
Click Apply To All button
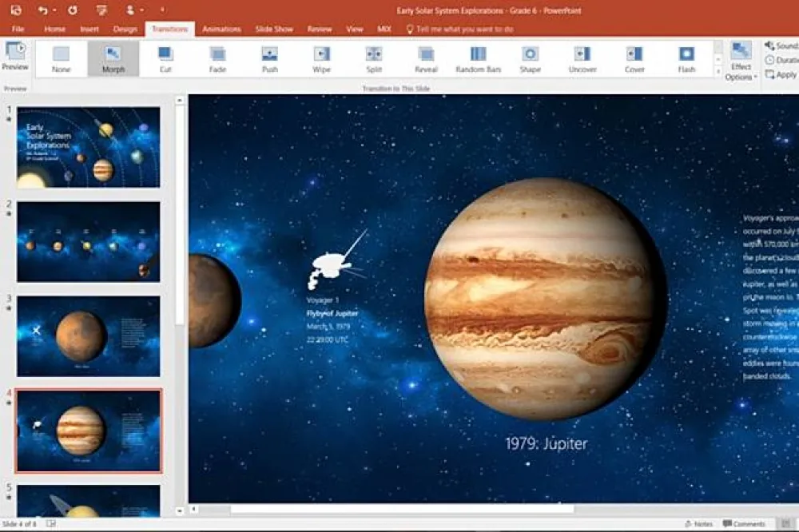tap(781, 75)
